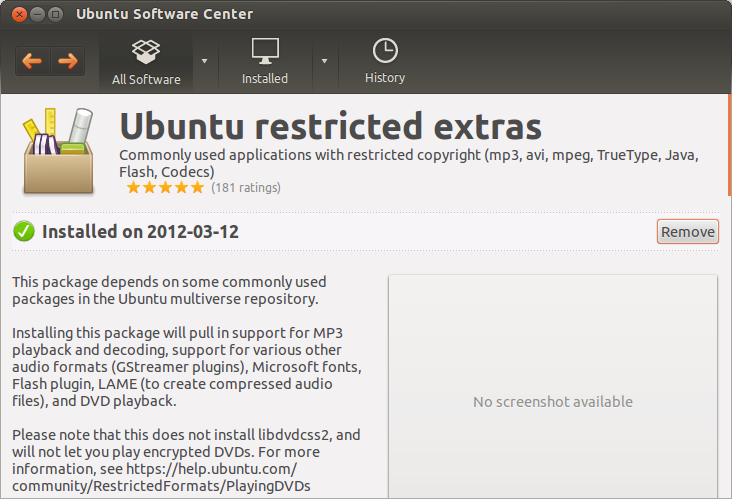Image resolution: width=732 pixels, height=499 pixels.
Task: Click the orange vertical scrollbar handle
Action: (x=729, y=145)
